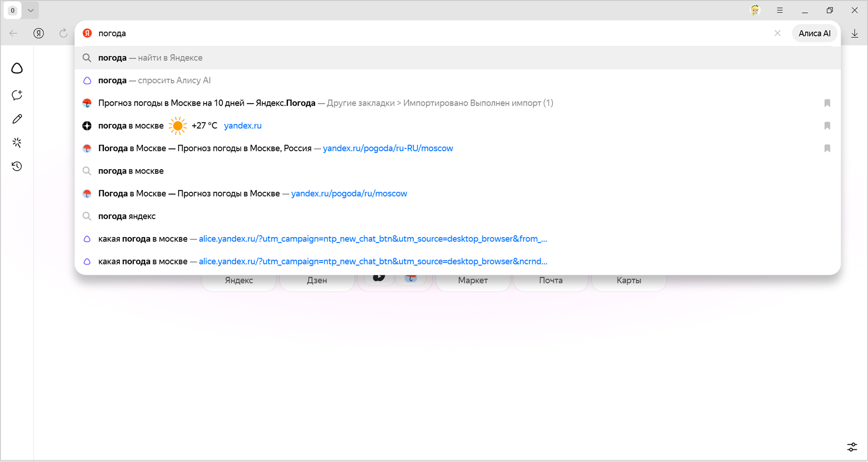Click the magnifier icon on the "найти в Яндексе" row
Image resolution: width=868 pixels, height=462 pixels.
tap(87, 58)
